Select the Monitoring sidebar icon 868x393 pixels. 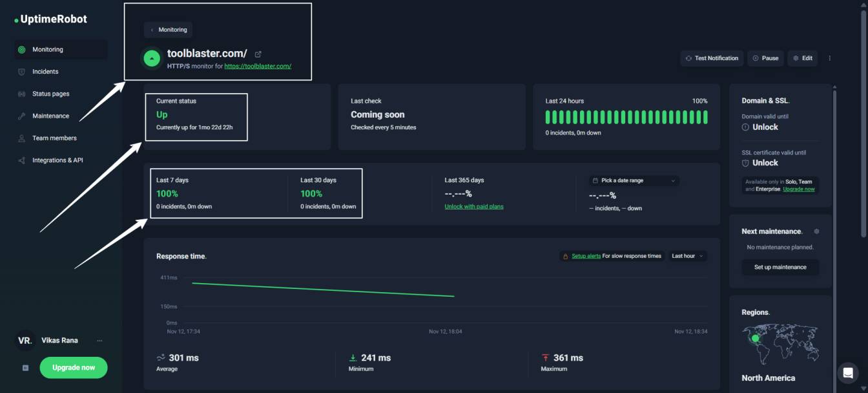tap(23, 49)
